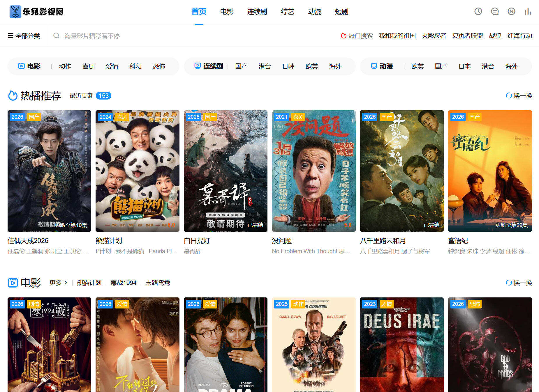Select 科幻 movie genre
The width and height of the screenshot is (539, 392).
(135, 66)
